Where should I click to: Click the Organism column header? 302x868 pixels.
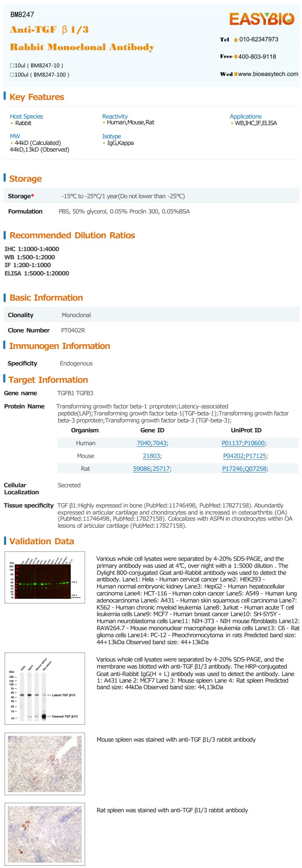[x=85, y=430]
